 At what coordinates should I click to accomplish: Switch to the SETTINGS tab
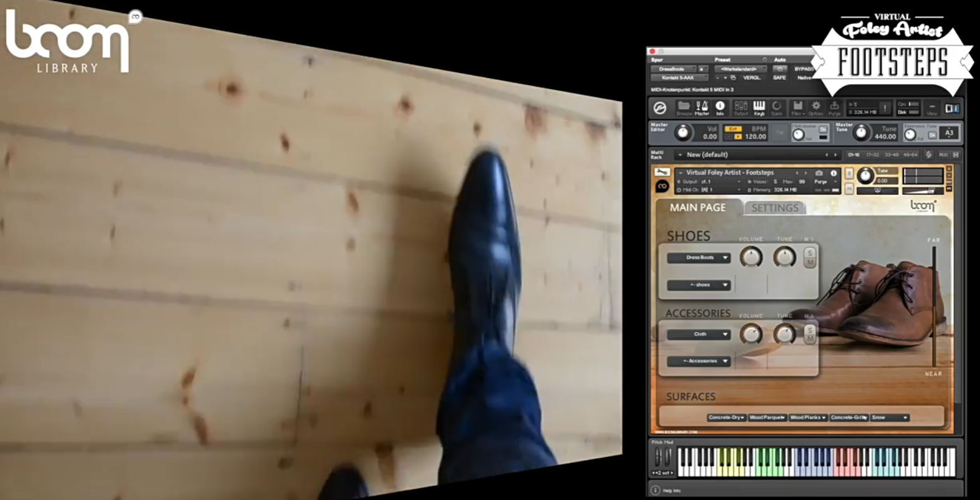click(774, 208)
